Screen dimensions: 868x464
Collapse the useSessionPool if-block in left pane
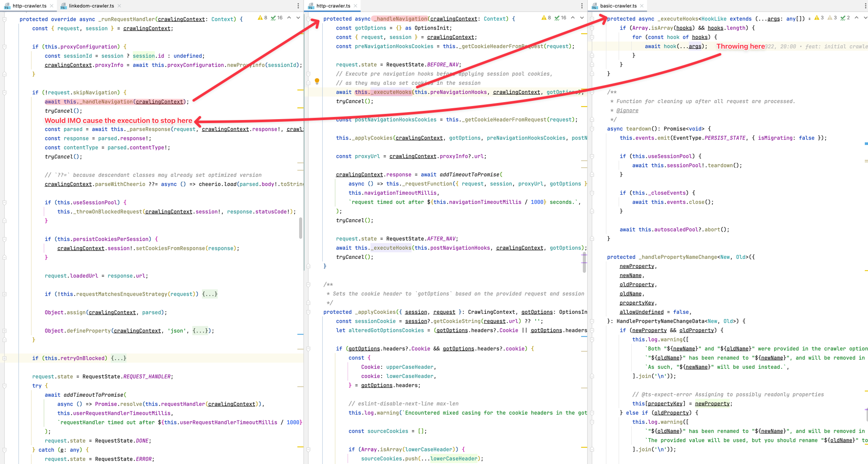(x=4, y=203)
